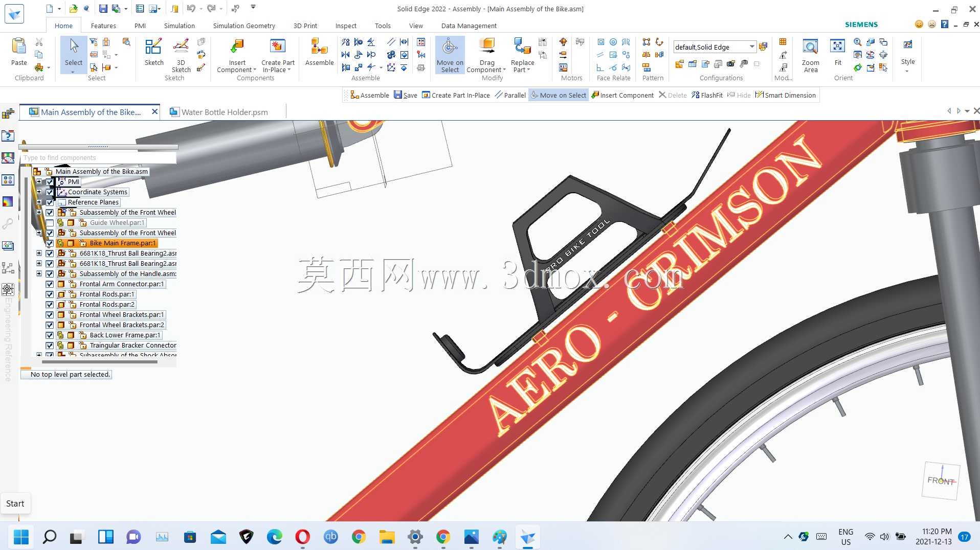980x550 pixels.
Task: Toggle checkbox for Subassembly of the Handle.asm
Action: [50, 274]
